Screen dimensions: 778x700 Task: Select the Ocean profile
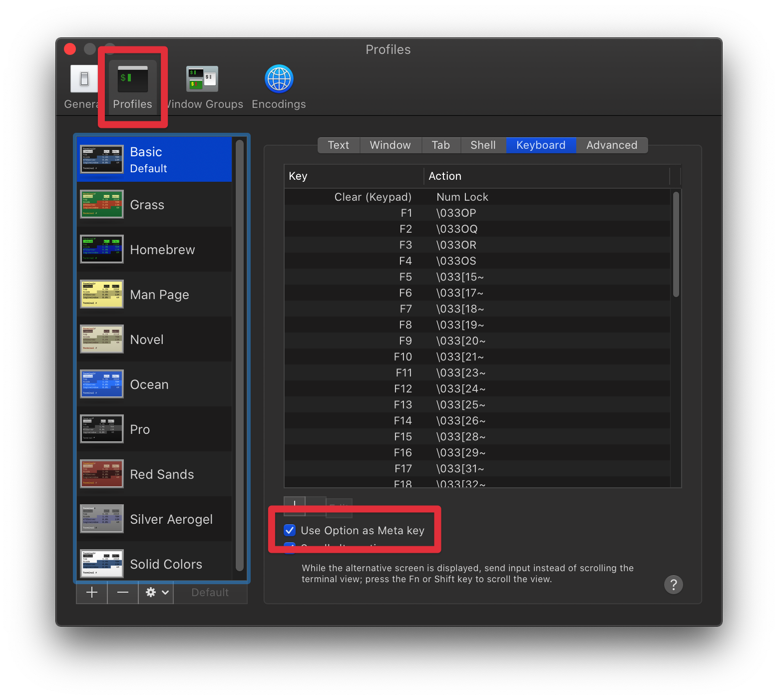point(154,384)
